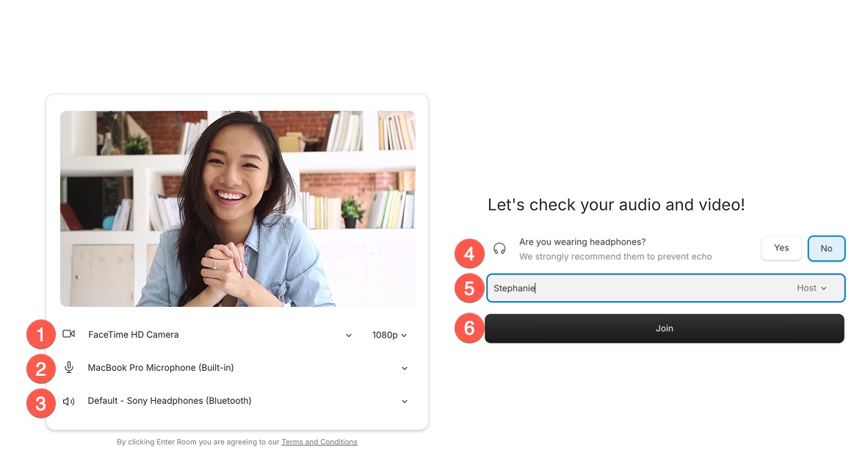Viewport: 868px width, 472px height.
Task: Expand the MacBook Pro Microphone chevron
Action: click(404, 368)
